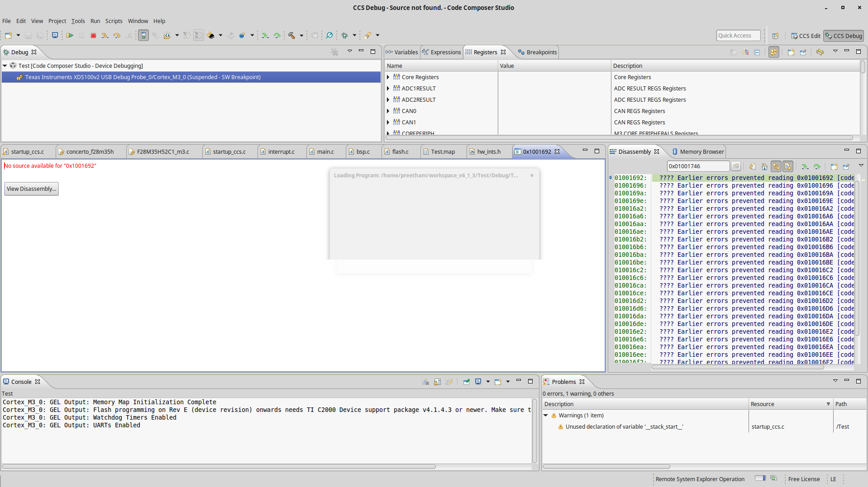Click the Go button beside address field
The height and width of the screenshot is (487, 868).
coord(736,166)
